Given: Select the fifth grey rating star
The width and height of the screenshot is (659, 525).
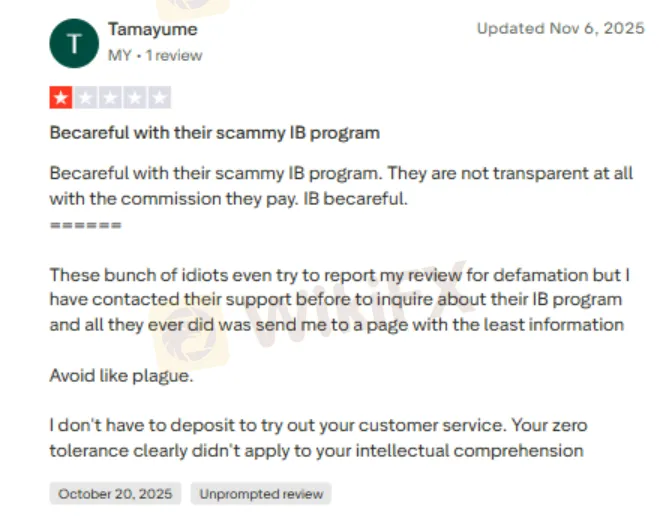Looking at the screenshot, I should coord(159,98).
